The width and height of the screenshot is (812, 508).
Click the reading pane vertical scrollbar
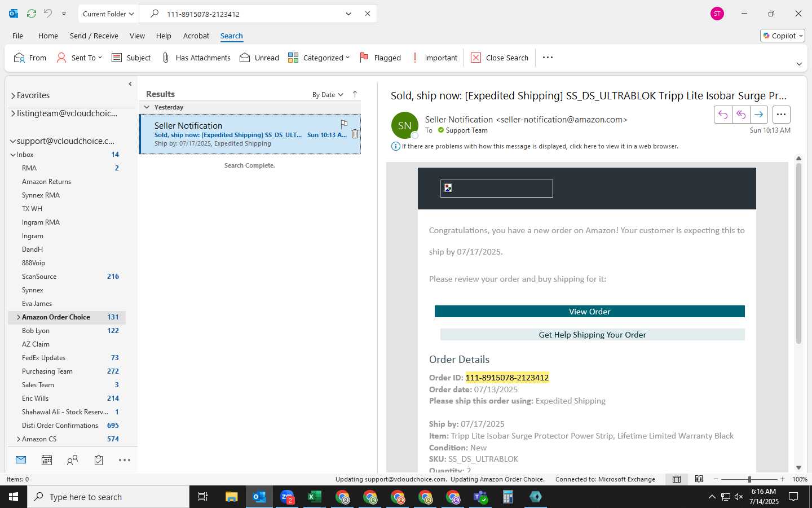tap(798, 254)
